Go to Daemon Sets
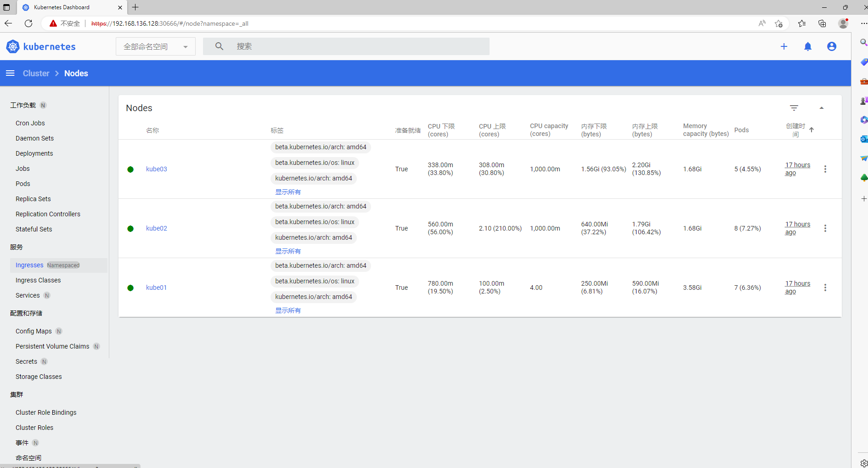This screenshot has width=868, height=468. click(34, 138)
